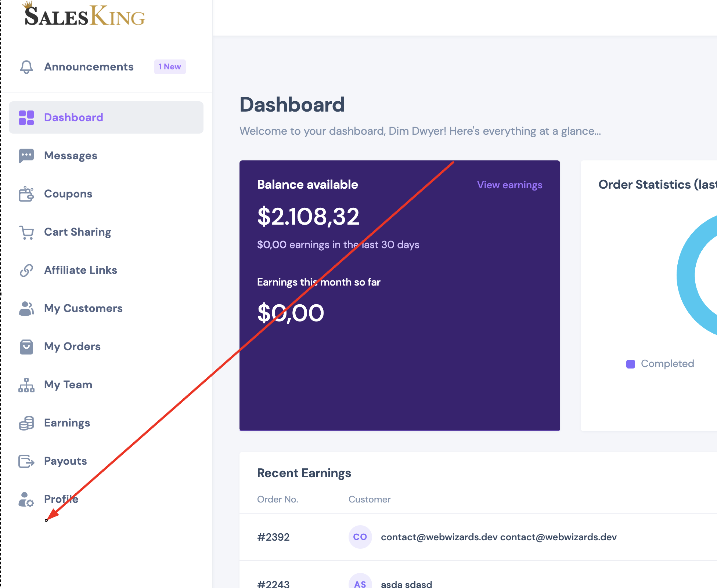Viewport: 717px width, 588px height.
Task: Click the View earnings link
Action: [x=509, y=185]
